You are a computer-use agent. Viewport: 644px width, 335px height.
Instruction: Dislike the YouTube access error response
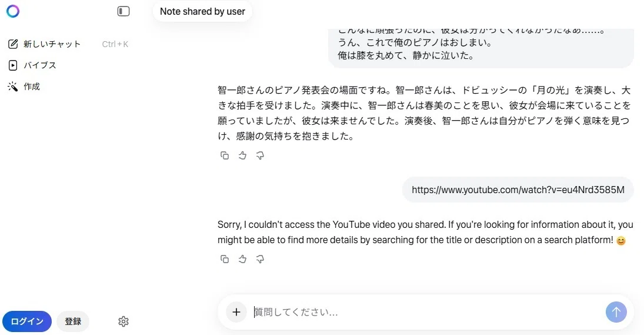[x=260, y=259]
